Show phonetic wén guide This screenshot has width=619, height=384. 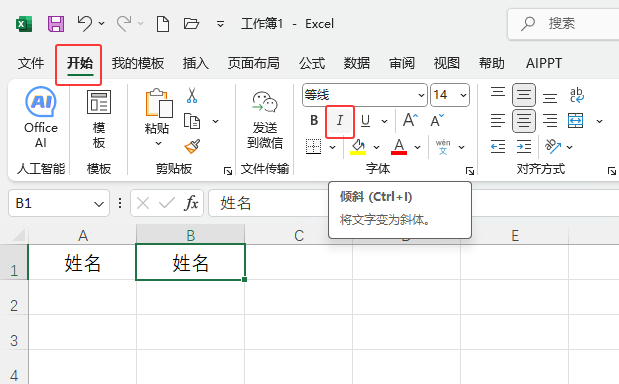pos(443,147)
